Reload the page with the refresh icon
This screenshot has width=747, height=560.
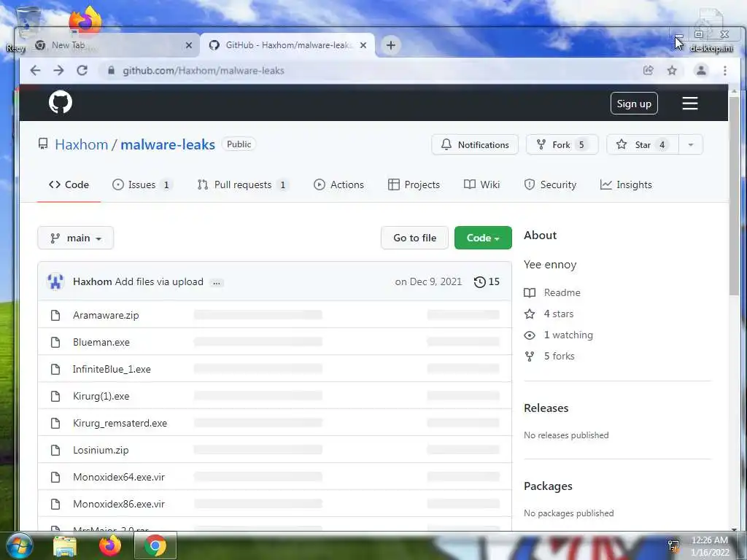click(82, 71)
